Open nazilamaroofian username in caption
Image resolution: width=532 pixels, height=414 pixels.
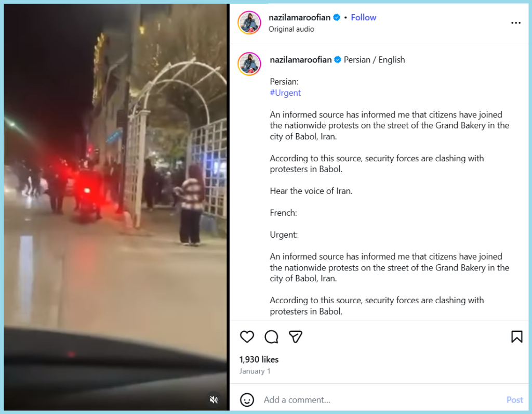click(301, 60)
